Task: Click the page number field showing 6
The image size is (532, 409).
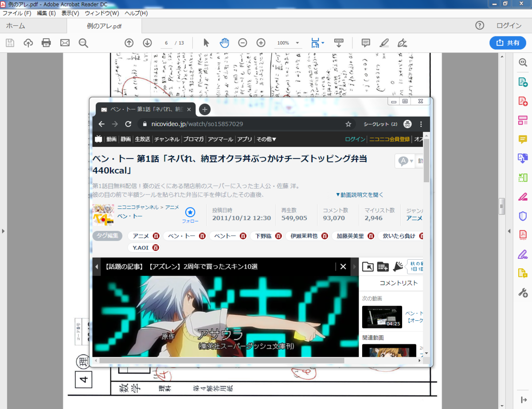Action: coord(166,43)
